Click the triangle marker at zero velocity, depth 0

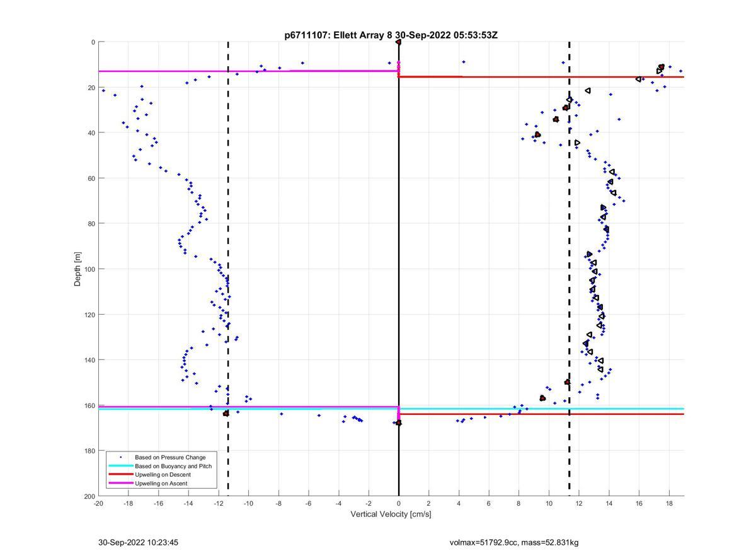click(398, 42)
